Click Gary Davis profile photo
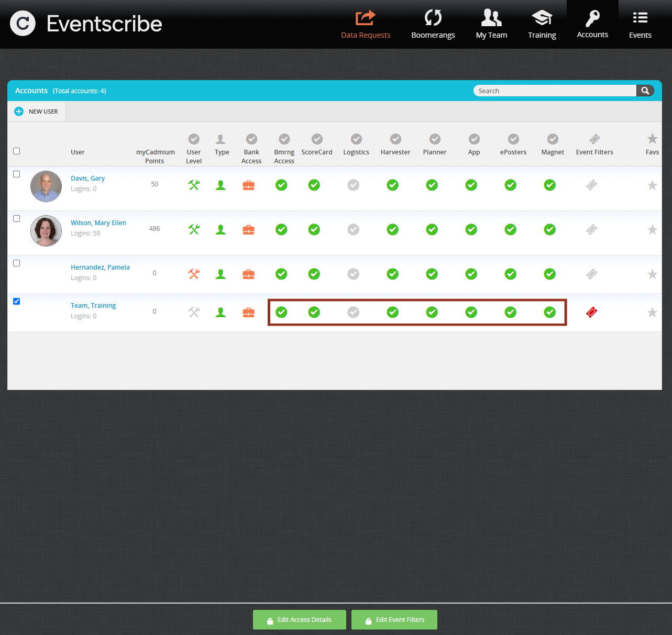 tap(46, 186)
